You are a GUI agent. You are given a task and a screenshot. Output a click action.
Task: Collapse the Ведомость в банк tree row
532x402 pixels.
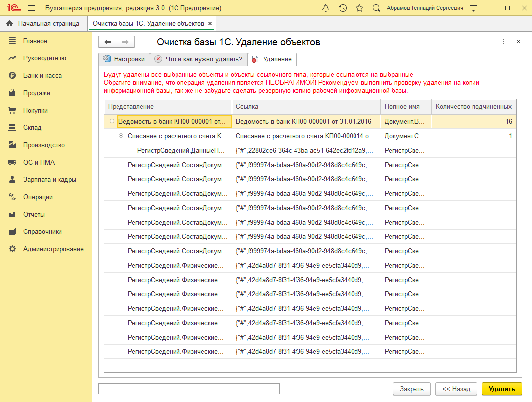tap(112, 121)
